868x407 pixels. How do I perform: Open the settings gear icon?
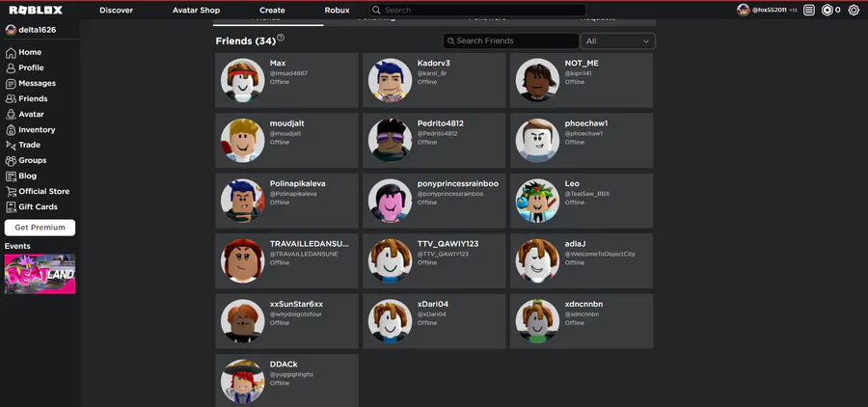(x=854, y=10)
